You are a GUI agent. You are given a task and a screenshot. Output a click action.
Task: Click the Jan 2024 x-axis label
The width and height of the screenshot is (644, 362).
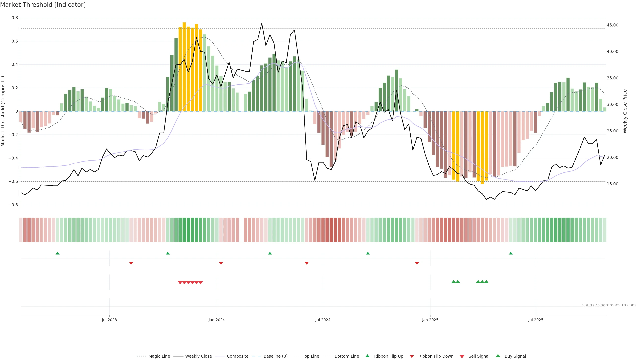pos(217,320)
